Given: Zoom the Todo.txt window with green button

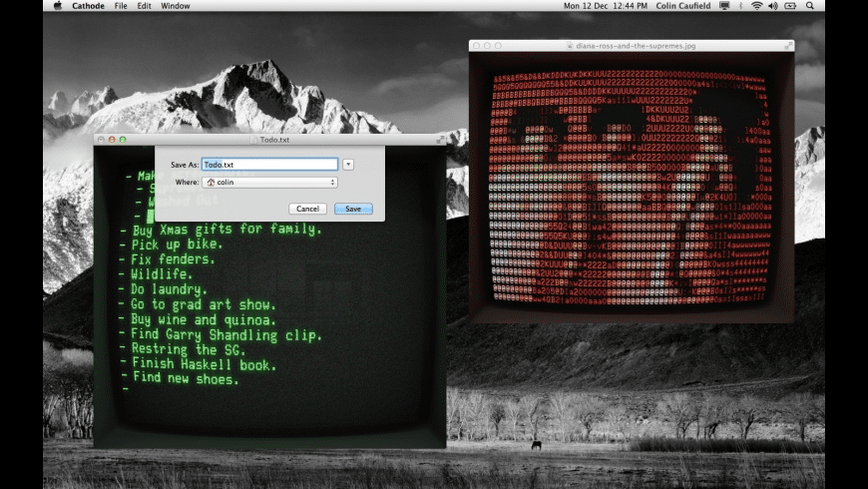Looking at the screenshot, I should click(x=123, y=140).
